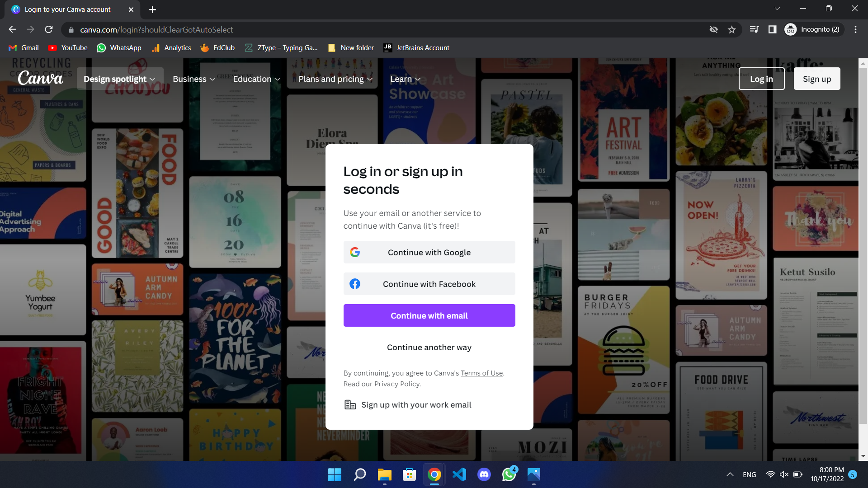
Task: Bookmark this page with the star icon
Action: pyautogui.click(x=732, y=30)
